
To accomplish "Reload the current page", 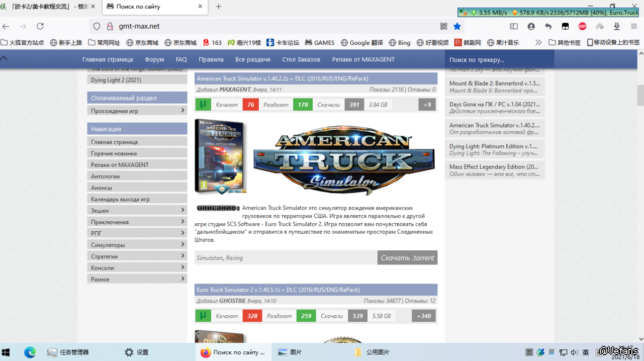I will 40,26.
